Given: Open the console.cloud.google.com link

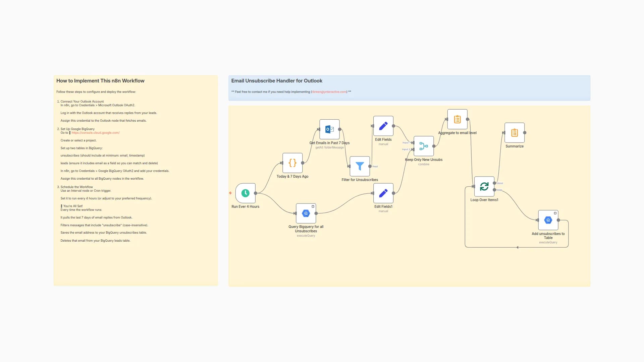Looking at the screenshot, I should tap(95, 133).
